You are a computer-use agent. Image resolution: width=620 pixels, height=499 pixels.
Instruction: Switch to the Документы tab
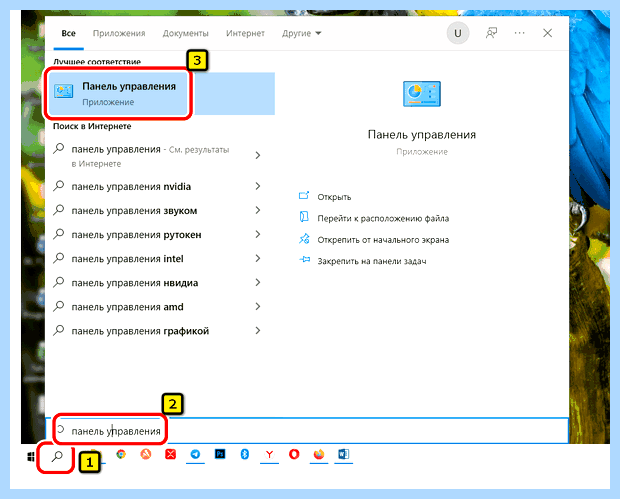click(185, 34)
